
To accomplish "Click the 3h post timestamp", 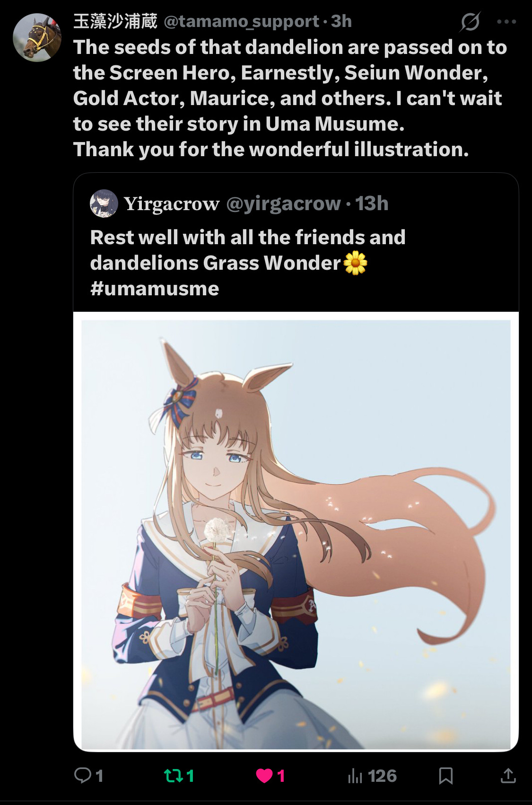I will click(341, 21).
